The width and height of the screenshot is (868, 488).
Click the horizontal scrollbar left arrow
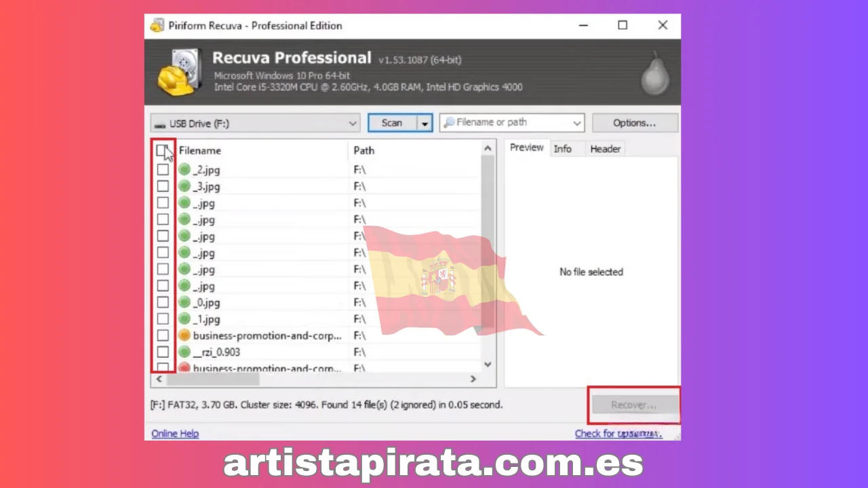tap(159, 380)
